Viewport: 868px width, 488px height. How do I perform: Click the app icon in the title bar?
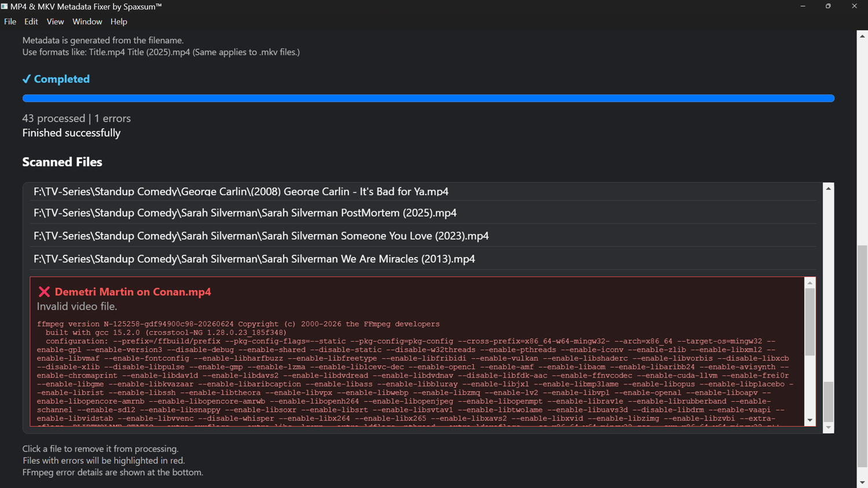coord(5,6)
